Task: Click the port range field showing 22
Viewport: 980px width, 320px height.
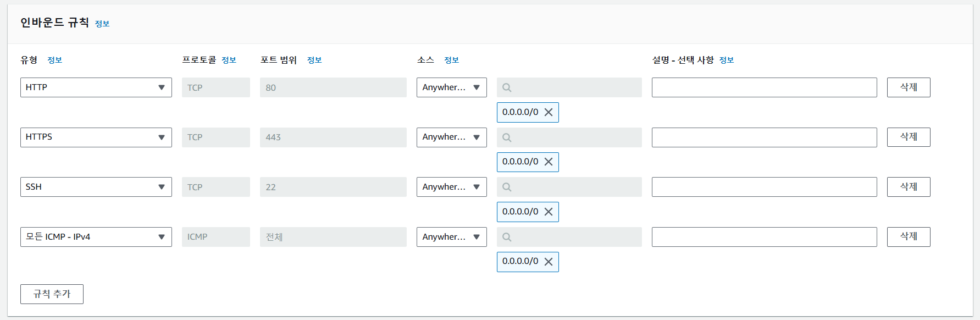Action: pyautogui.click(x=333, y=187)
